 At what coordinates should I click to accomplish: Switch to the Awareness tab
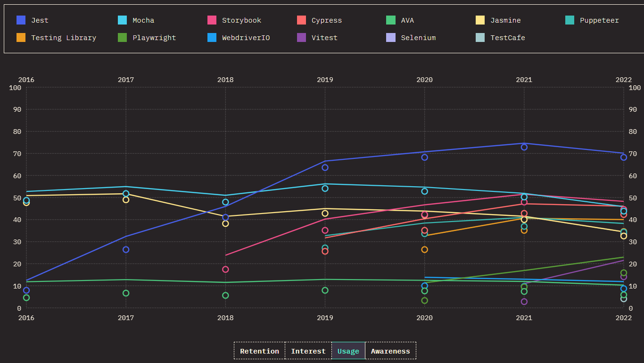pyautogui.click(x=390, y=351)
